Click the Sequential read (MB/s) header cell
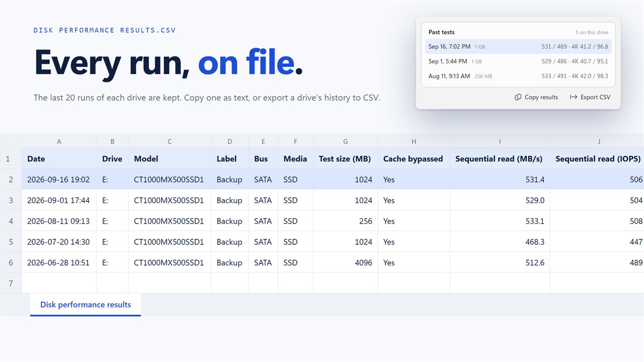644x362 pixels. [x=500, y=158]
